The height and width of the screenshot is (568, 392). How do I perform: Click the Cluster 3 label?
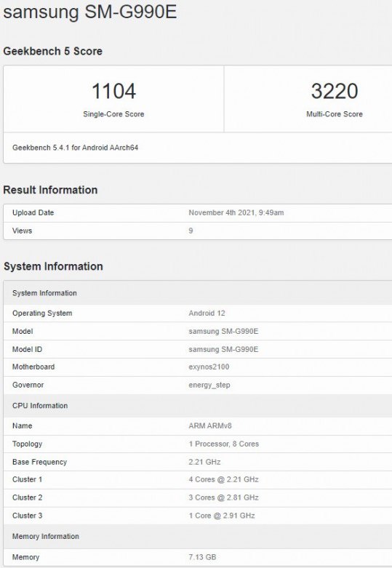click(x=27, y=516)
